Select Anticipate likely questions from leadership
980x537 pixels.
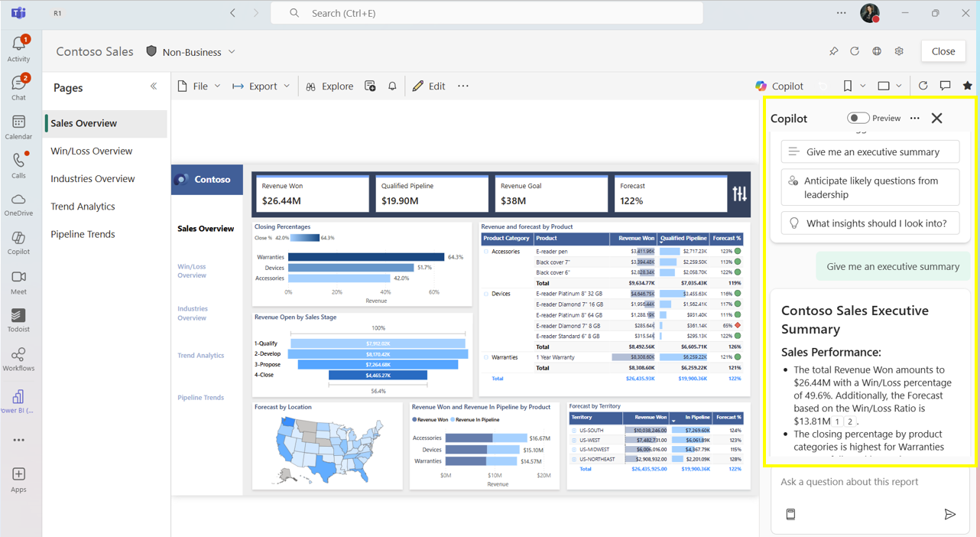(x=869, y=187)
